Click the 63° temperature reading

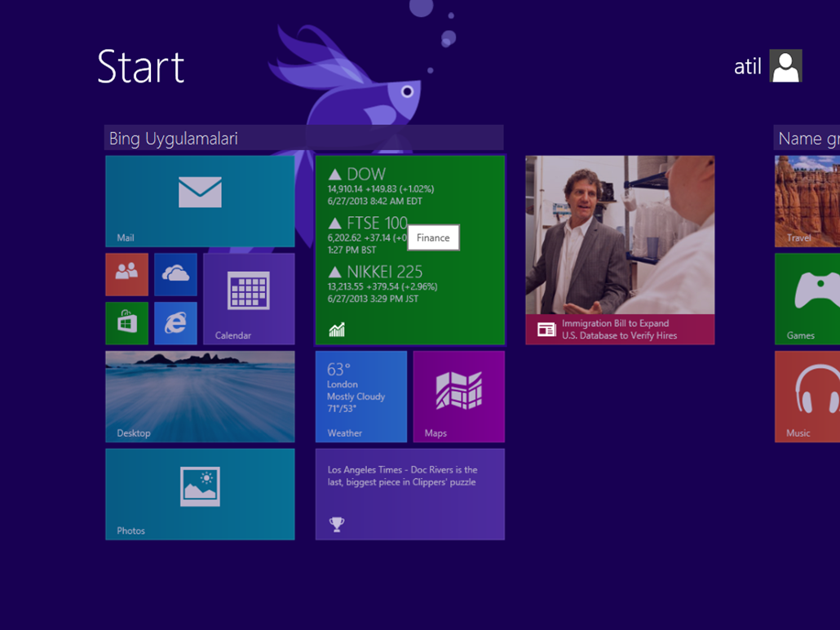[x=338, y=370]
